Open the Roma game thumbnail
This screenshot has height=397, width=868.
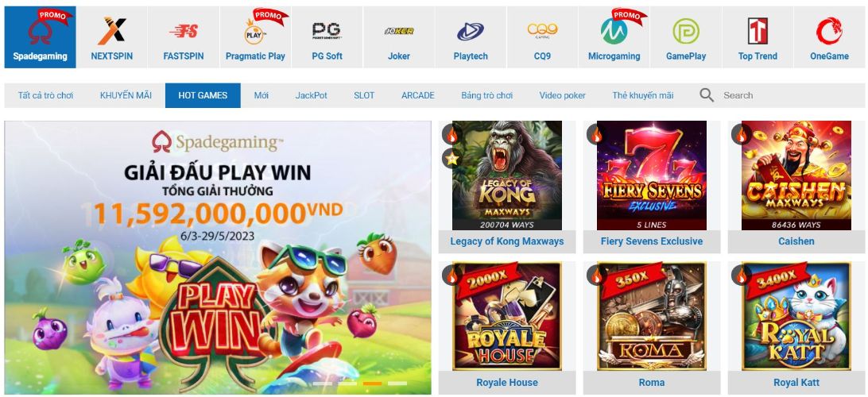(x=652, y=316)
